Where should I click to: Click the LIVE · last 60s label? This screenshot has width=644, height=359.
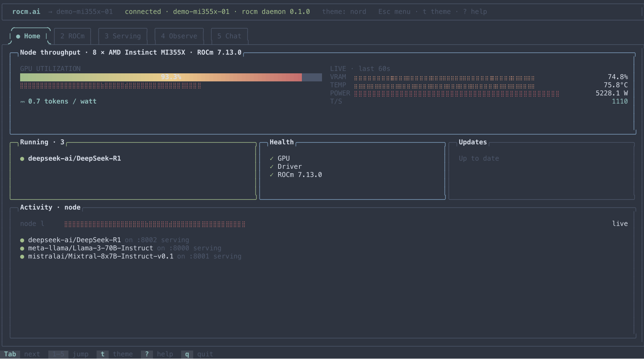click(360, 69)
